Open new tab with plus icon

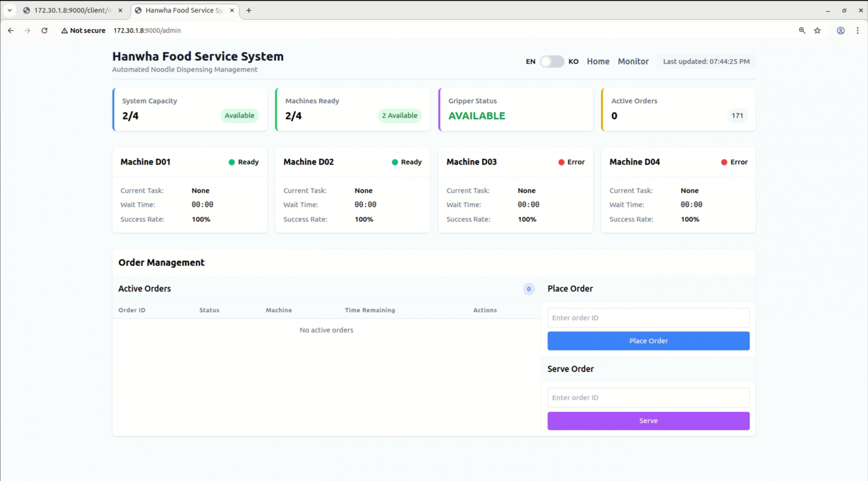pyautogui.click(x=249, y=10)
